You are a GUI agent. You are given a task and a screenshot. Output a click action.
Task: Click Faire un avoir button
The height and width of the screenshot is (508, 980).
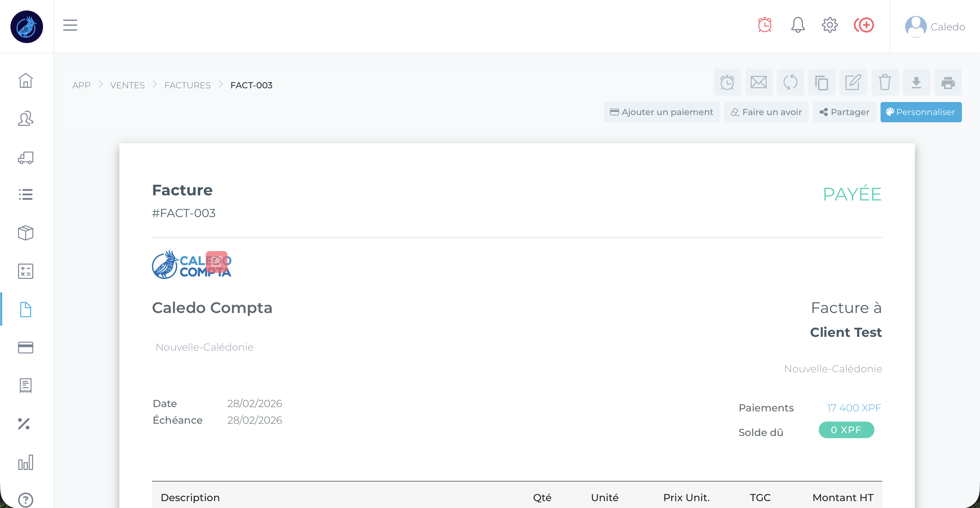(766, 112)
